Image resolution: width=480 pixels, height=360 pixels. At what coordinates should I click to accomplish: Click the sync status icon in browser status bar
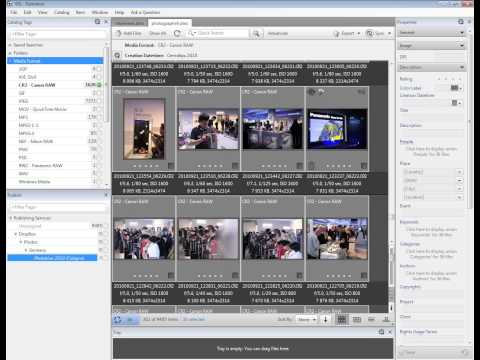(118, 319)
